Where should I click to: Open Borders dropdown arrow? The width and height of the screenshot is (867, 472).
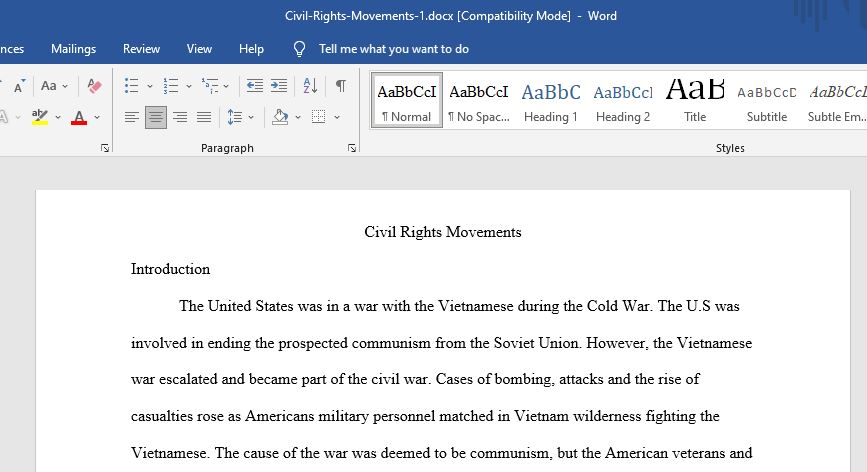tap(337, 117)
